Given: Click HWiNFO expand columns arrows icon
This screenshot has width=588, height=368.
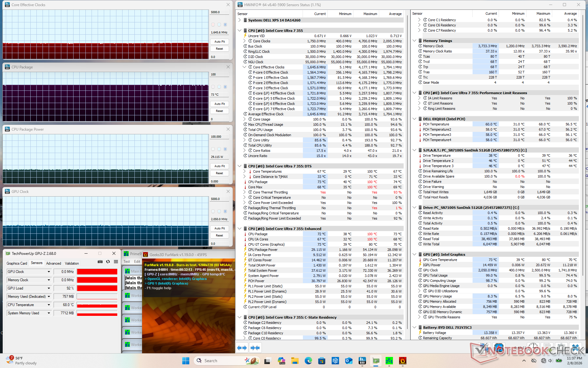Looking at the screenshot, I should (242, 348).
